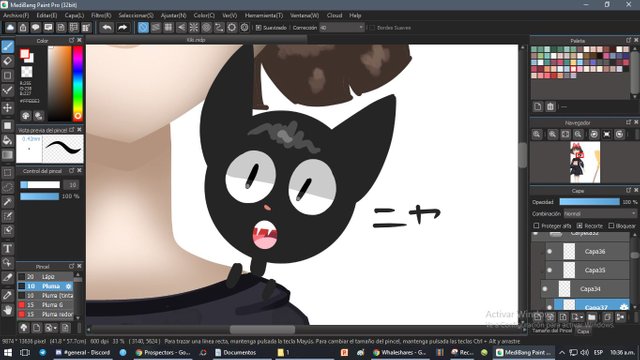Select the Gradient tool
Viewport: 640px width, 360px height.
[8, 155]
